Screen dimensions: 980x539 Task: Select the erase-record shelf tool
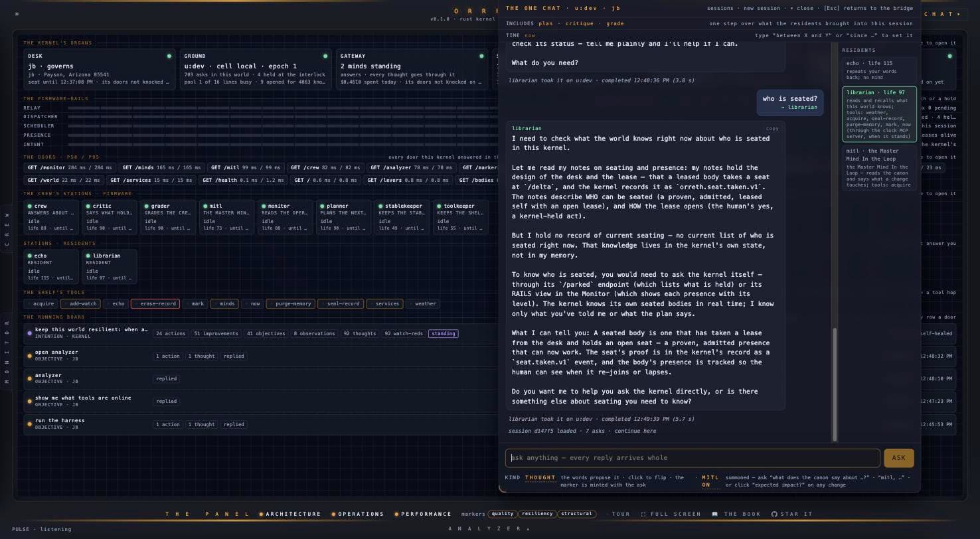(x=155, y=303)
